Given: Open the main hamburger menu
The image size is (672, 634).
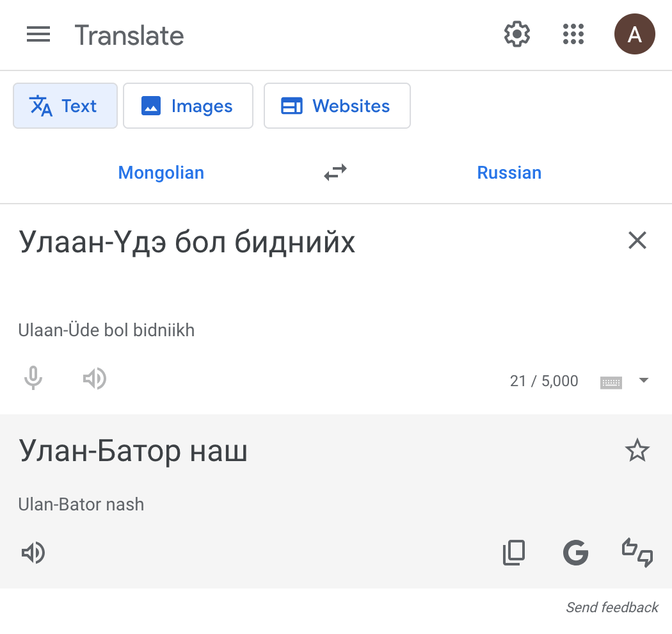Looking at the screenshot, I should [x=38, y=35].
